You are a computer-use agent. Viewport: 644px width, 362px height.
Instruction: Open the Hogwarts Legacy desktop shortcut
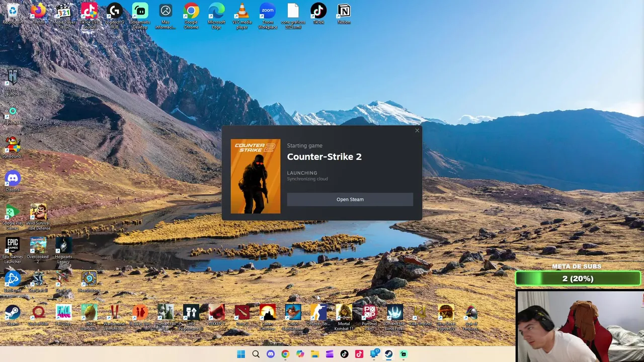(63, 251)
